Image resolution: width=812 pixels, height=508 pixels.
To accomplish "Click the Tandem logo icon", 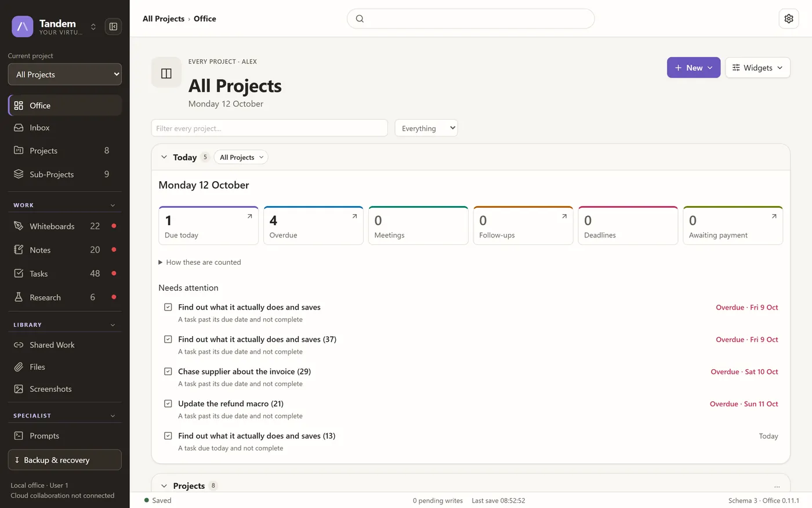I will [22, 27].
